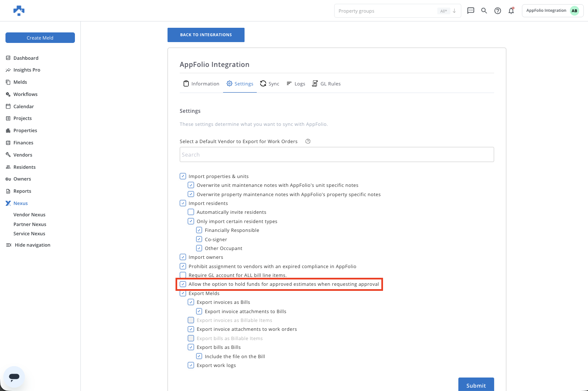Toggle Export invoices as Bills checkbox
The height and width of the screenshot is (391, 588).
[191, 302]
